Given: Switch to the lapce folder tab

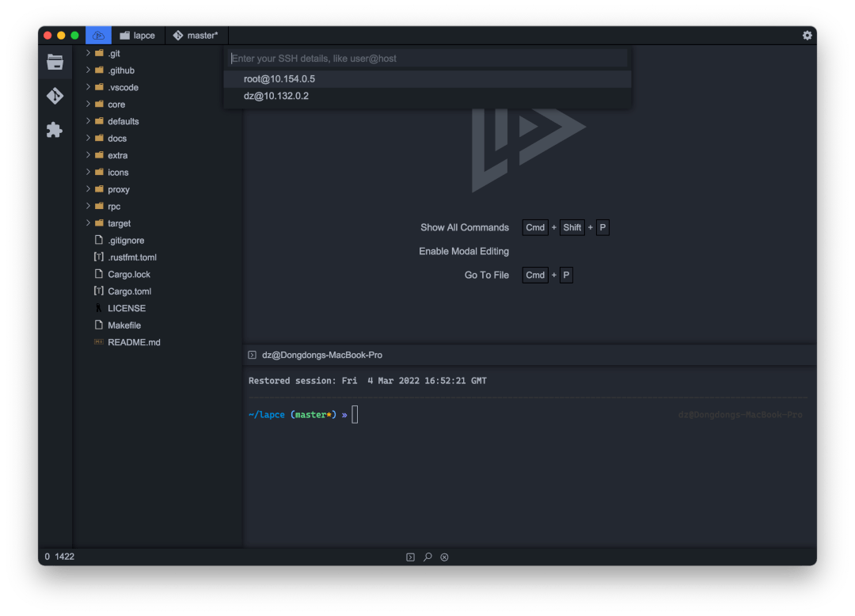Looking at the screenshot, I should (x=137, y=35).
